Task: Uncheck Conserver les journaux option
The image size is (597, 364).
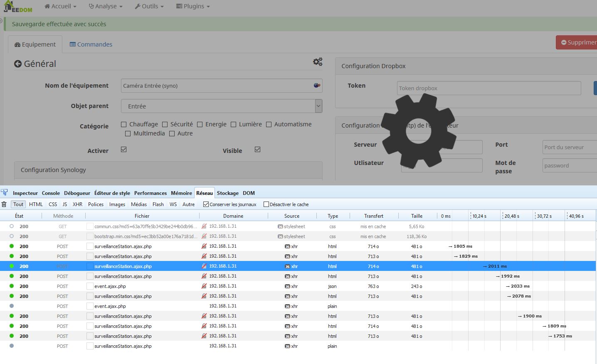Action: (206, 204)
